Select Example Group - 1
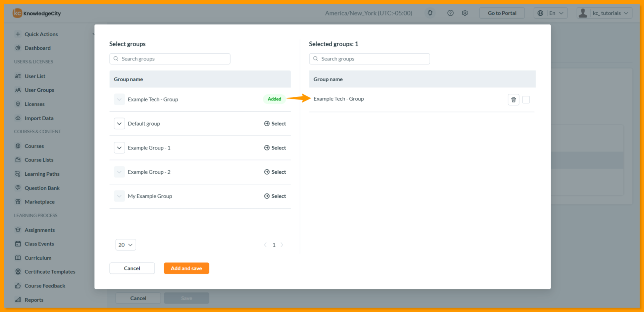The width and height of the screenshot is (644, 312). 275,148
